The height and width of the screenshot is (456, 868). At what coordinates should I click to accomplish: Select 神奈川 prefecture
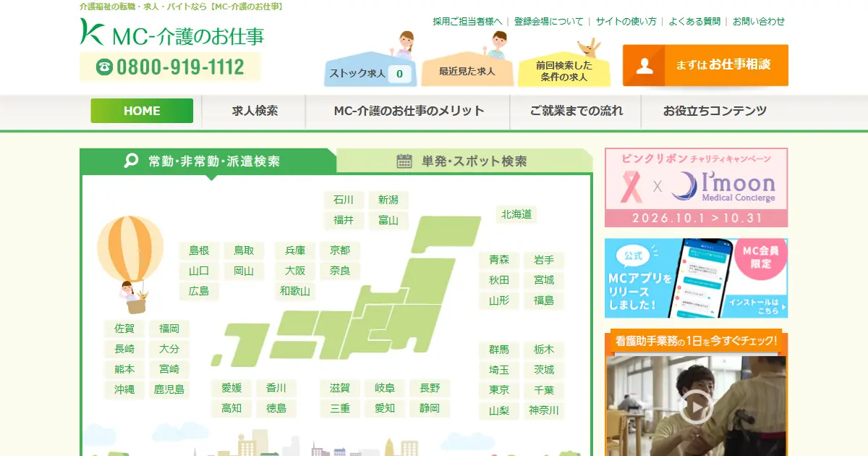click(x=544, y=410)
